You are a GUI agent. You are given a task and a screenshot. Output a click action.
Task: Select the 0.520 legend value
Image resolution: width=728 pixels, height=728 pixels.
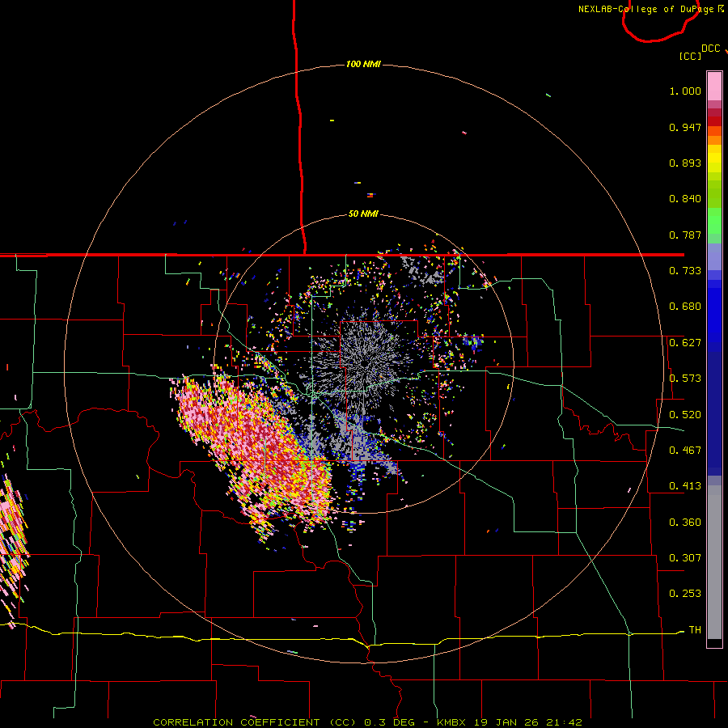[x=685, y=415]
